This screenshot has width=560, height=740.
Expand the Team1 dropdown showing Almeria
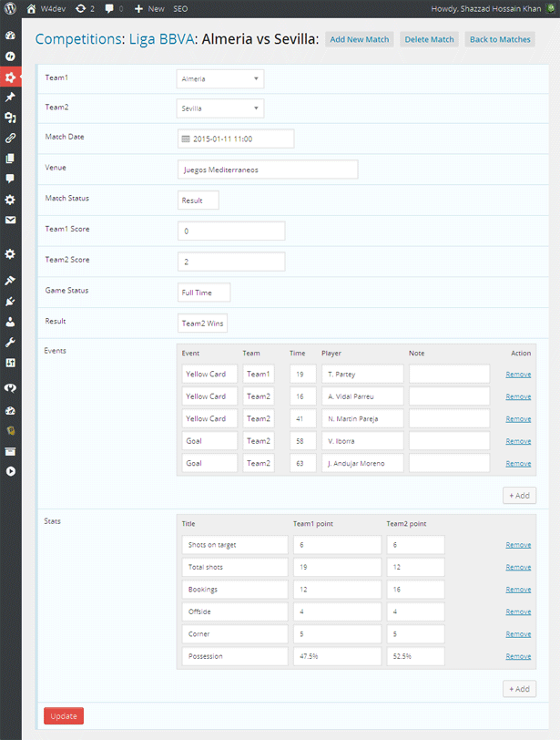coord(219,79)
